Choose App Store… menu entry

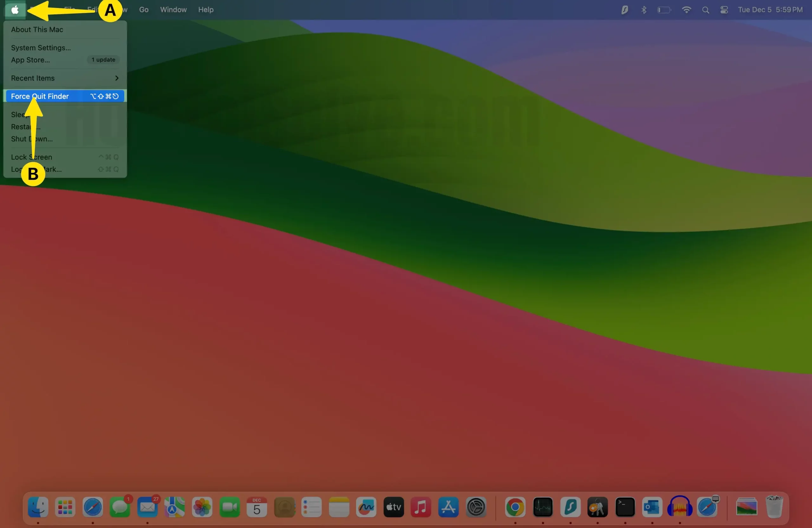pyautogui.click(x=30, y=60)
